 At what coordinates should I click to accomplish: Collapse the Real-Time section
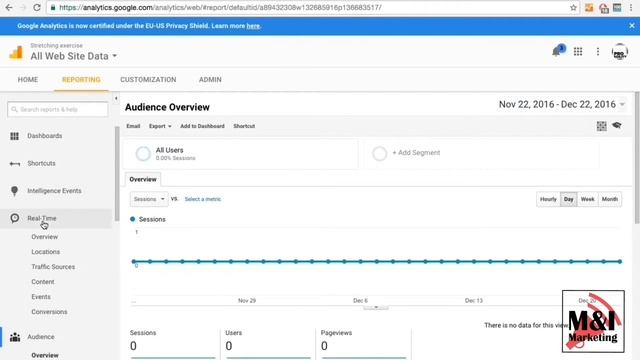[x=42, y=218]
